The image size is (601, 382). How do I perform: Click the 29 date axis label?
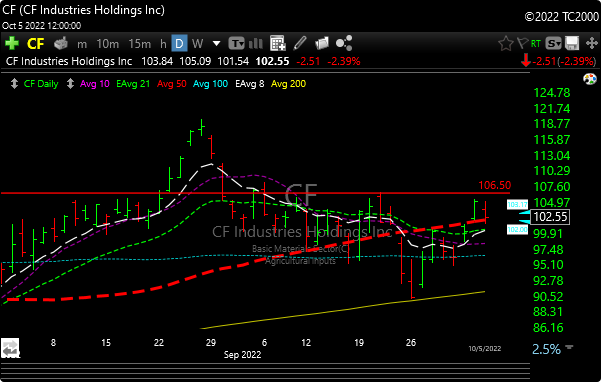tap(211, 343)
